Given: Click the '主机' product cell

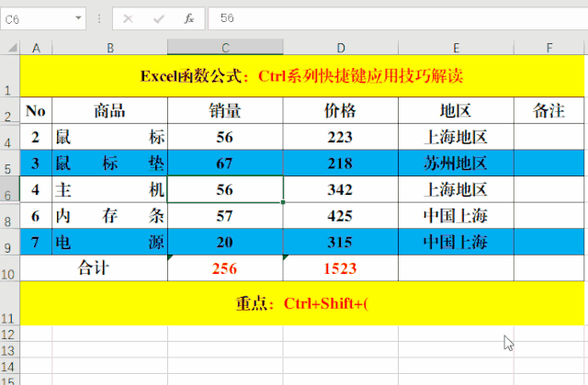Looking at the screenshot, I should (110, 189).
